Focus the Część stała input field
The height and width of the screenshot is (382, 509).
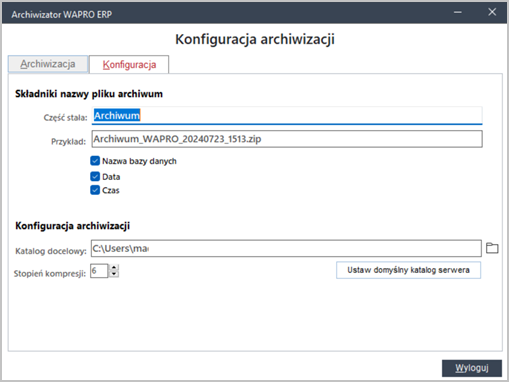pos(287,116)
